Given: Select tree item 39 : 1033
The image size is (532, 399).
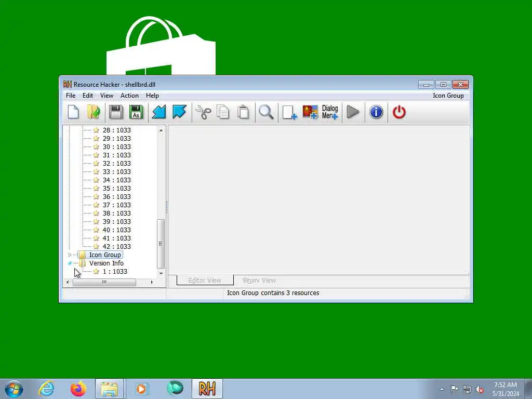Looking at the screenshot, I should click(x=117, y=221).
